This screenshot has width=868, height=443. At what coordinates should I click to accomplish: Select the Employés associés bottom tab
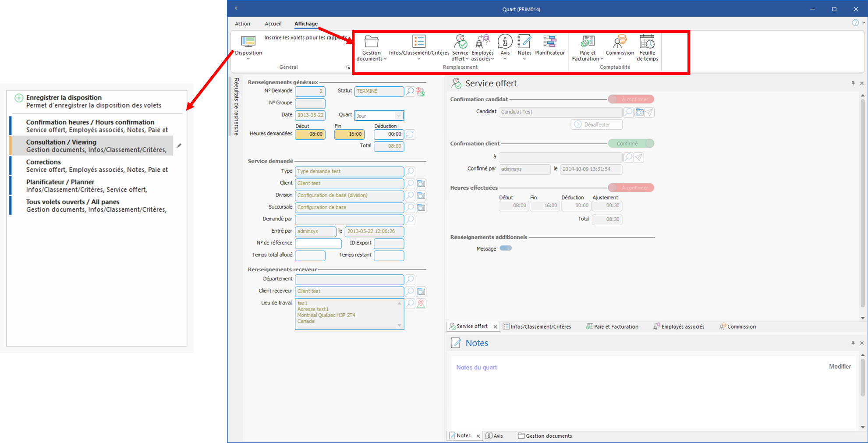point(679,326)
